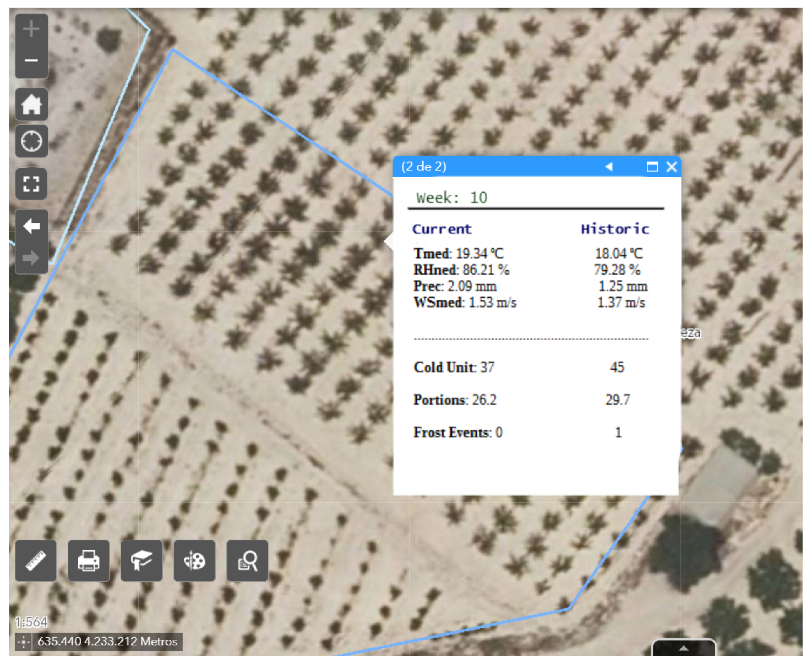Open the graduation cap book widget

coord(141,561)
